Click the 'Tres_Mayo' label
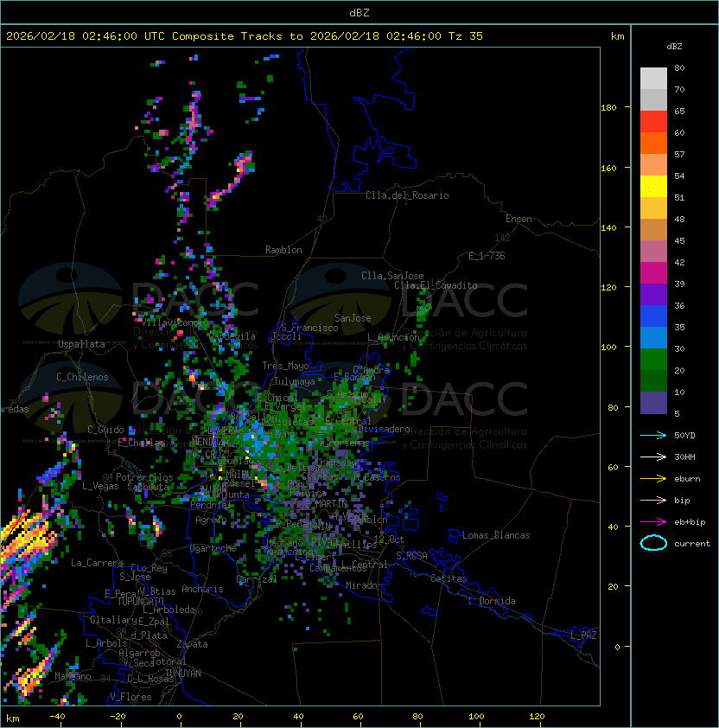Screen dimensions: 719x728 (285, 366)
